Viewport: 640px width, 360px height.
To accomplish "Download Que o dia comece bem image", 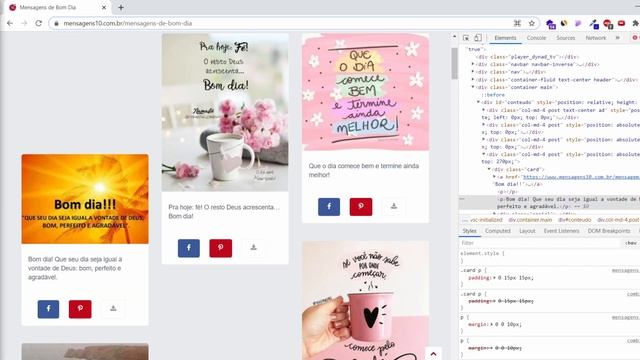I will tap(394, 207).
